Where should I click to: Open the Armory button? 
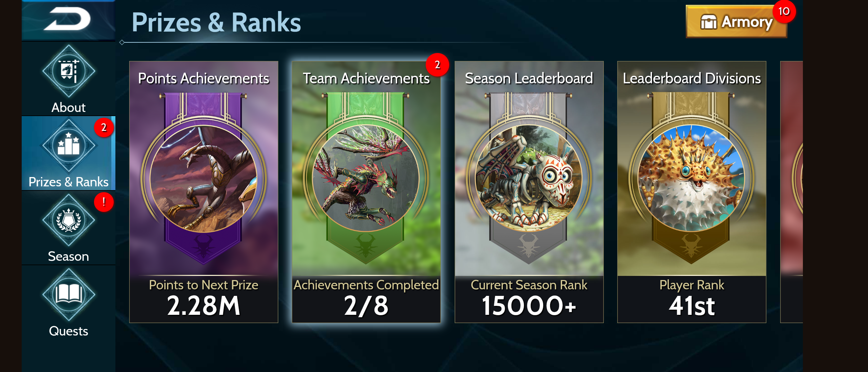pyautogui.click(x=736, y=21)
